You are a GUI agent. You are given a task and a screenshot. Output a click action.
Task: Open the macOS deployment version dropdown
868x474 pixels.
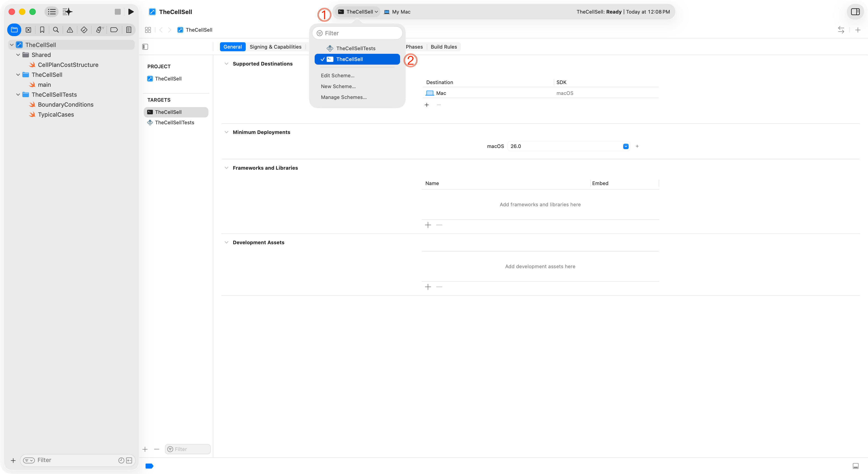click(x=625, y=146)
